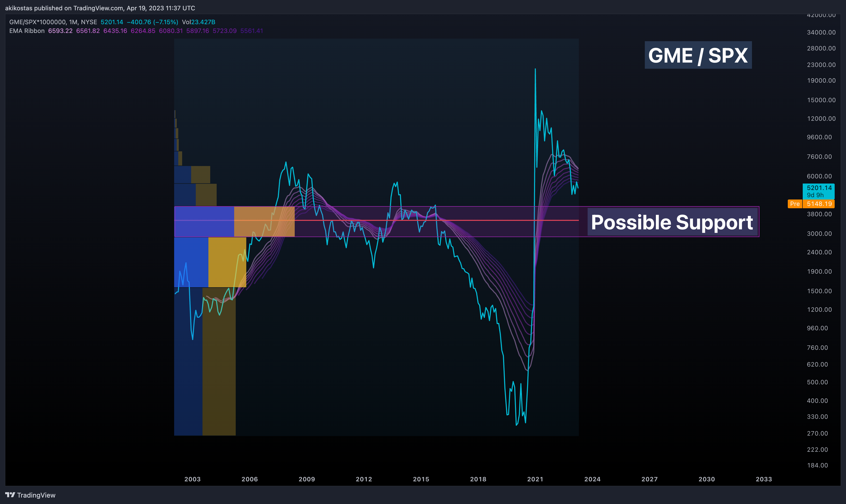Click the EMA value 6264.85
This screenshot has height=504, width=846.
[143, 31]
